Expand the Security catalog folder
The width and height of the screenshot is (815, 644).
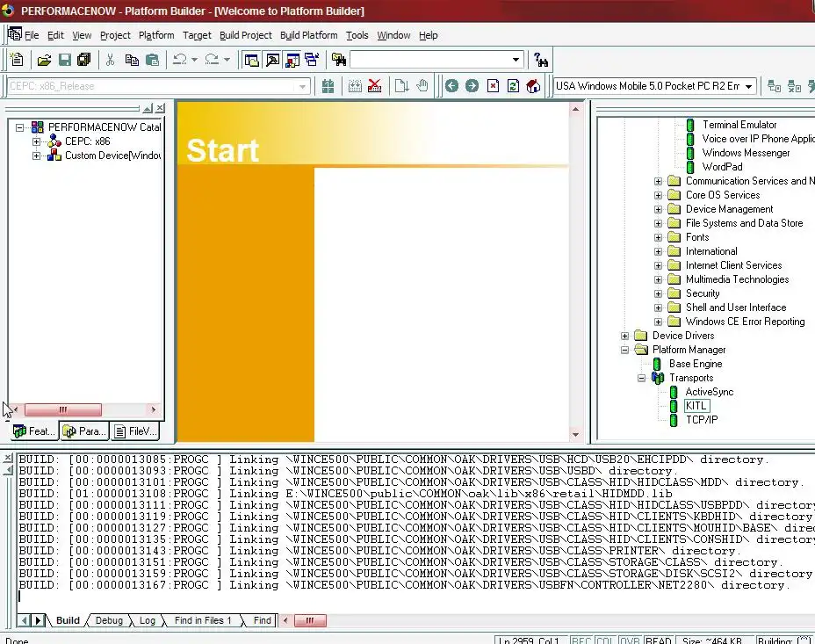click(x=658, y=293)
